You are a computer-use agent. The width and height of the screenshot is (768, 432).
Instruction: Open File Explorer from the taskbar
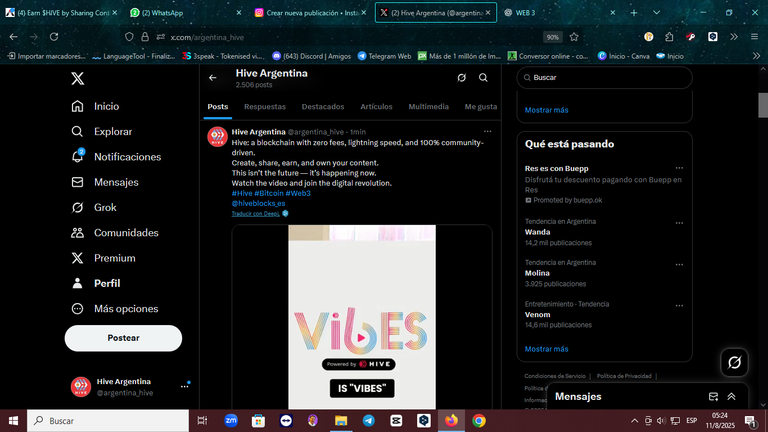point(341,421)
